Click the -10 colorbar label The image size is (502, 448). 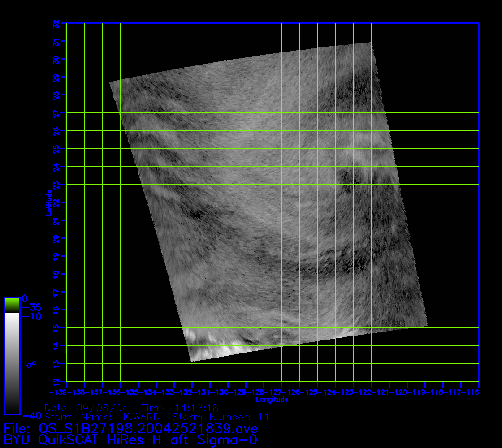click(x=31, y=316)
